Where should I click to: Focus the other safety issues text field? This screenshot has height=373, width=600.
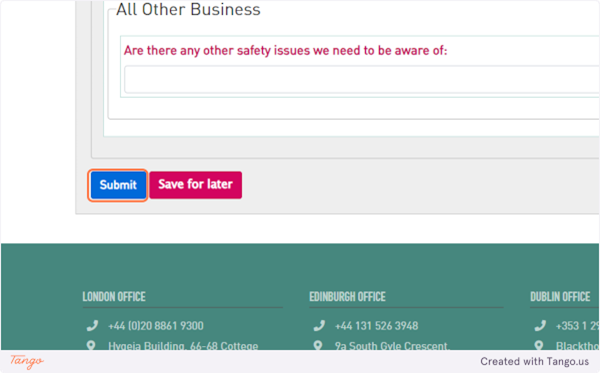(x=362, y=80)
